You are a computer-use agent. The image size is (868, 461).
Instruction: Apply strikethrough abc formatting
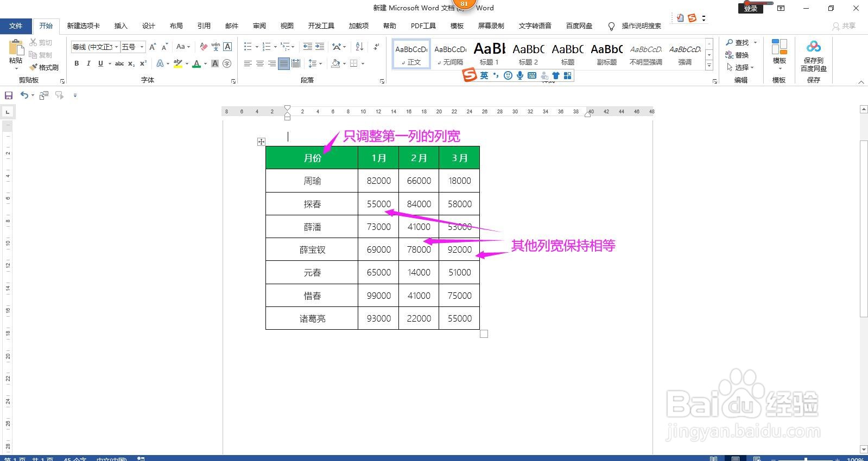[119, 63]
